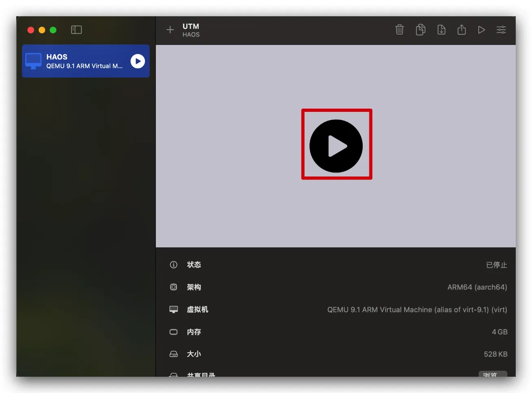Screen dimensions: 532x393
Task: Clone the selected virtual machine
Action: [x=421, y=30]
